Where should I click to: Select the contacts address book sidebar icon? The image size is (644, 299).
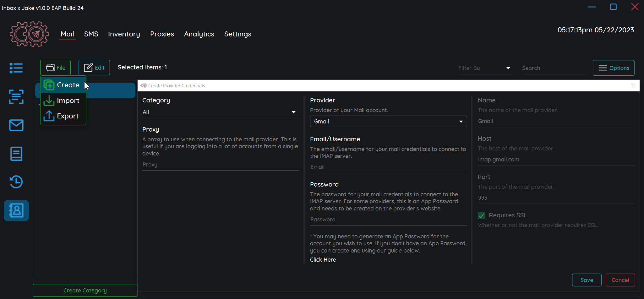pos(16,210)
